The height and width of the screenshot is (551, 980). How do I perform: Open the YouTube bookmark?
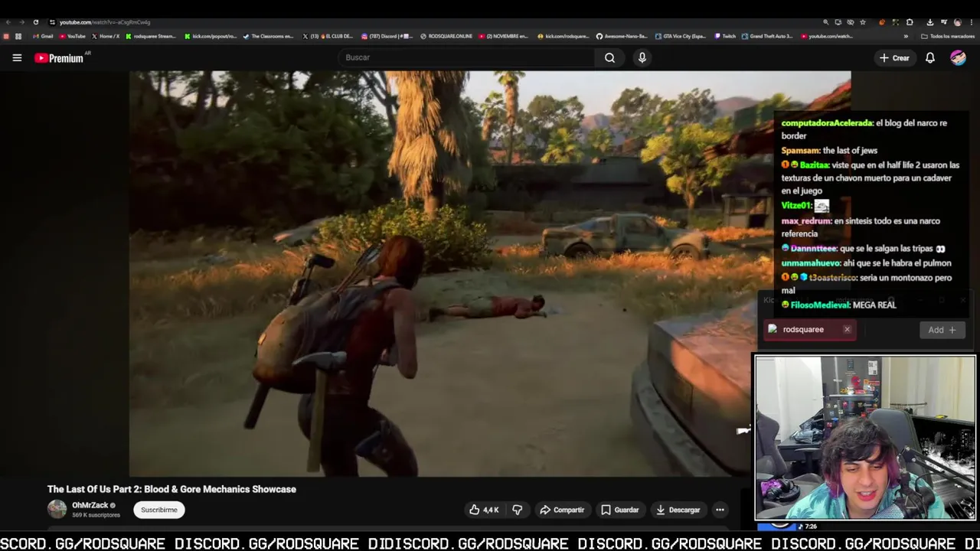(72, 36)
